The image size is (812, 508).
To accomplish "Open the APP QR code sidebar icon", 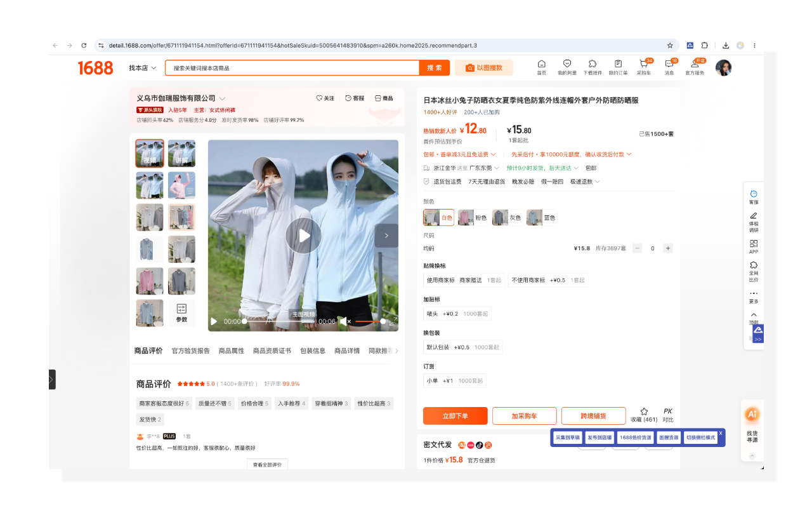I will tap(754, 246).
